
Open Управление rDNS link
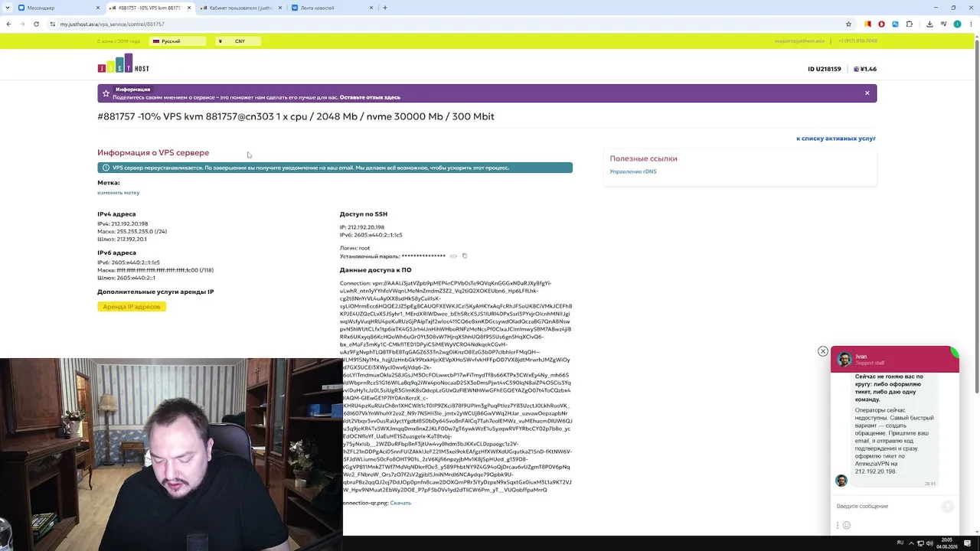(x=633, y=171)
